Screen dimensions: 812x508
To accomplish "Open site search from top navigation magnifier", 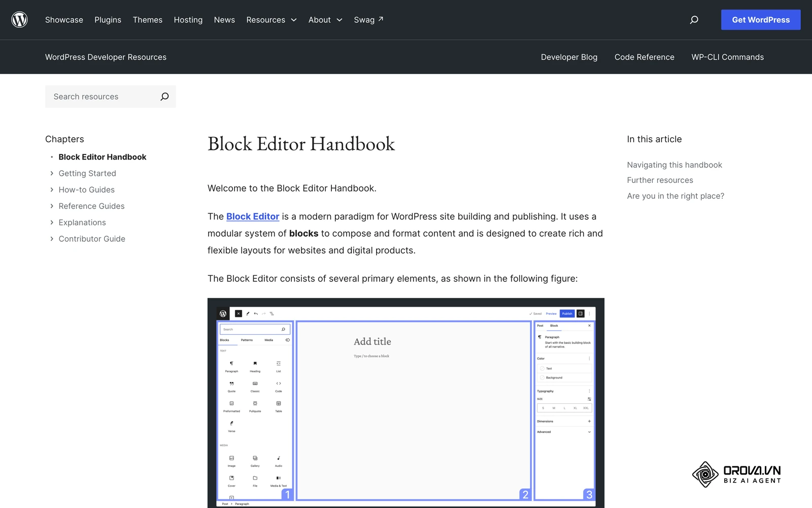I will click(694, 20).
